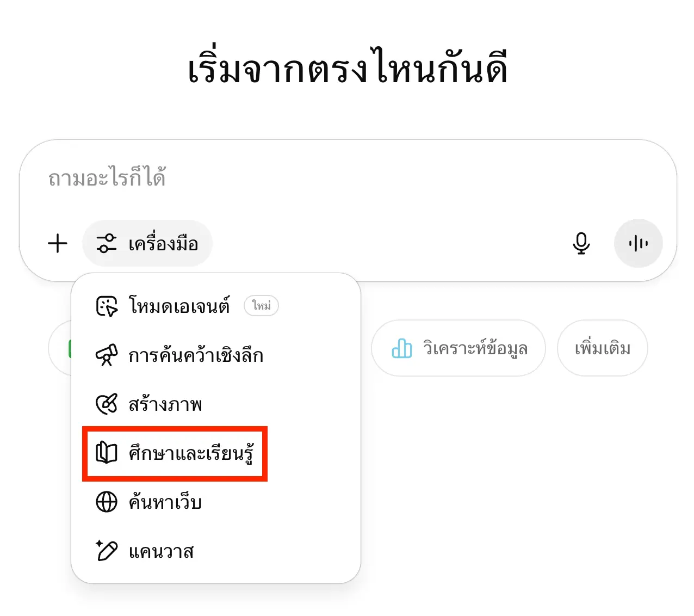Click the agent mode cursor icon
This screenshot has height=616, width=694.
107,306
